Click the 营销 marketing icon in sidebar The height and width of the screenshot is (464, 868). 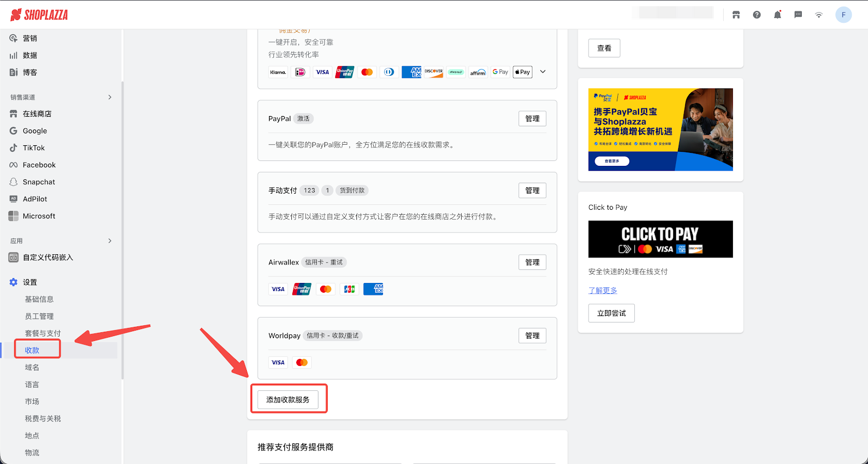pos(14,38)
